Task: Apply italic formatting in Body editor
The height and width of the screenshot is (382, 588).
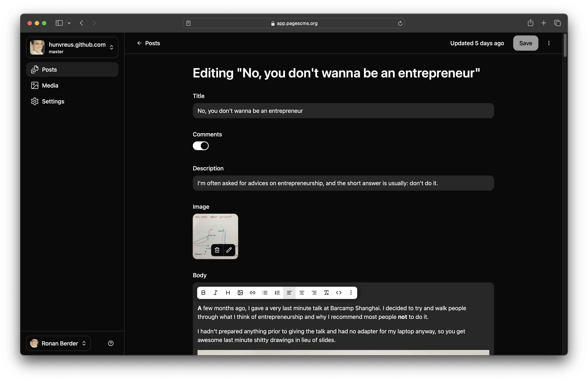Action: [215, 293]
